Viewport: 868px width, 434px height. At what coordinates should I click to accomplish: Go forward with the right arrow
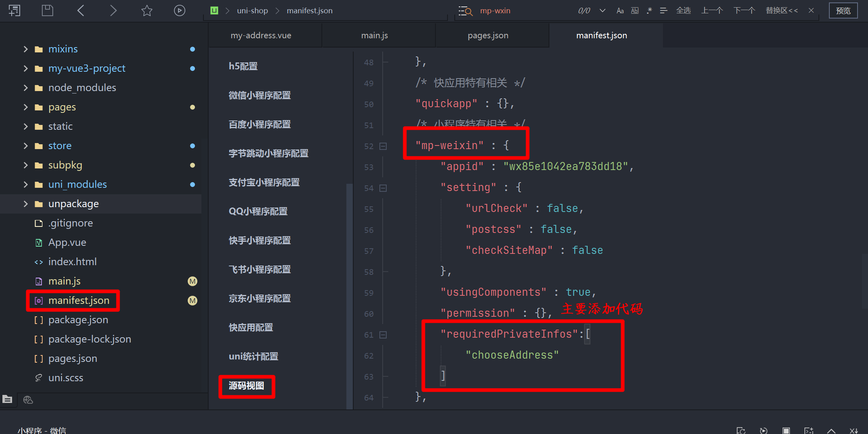click(x=114, y=10)
